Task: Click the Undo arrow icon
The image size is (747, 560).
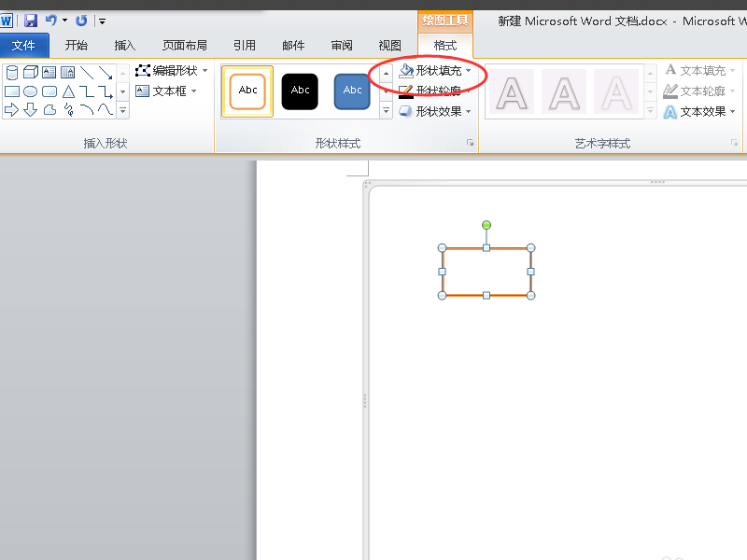Action: point(51,20)
